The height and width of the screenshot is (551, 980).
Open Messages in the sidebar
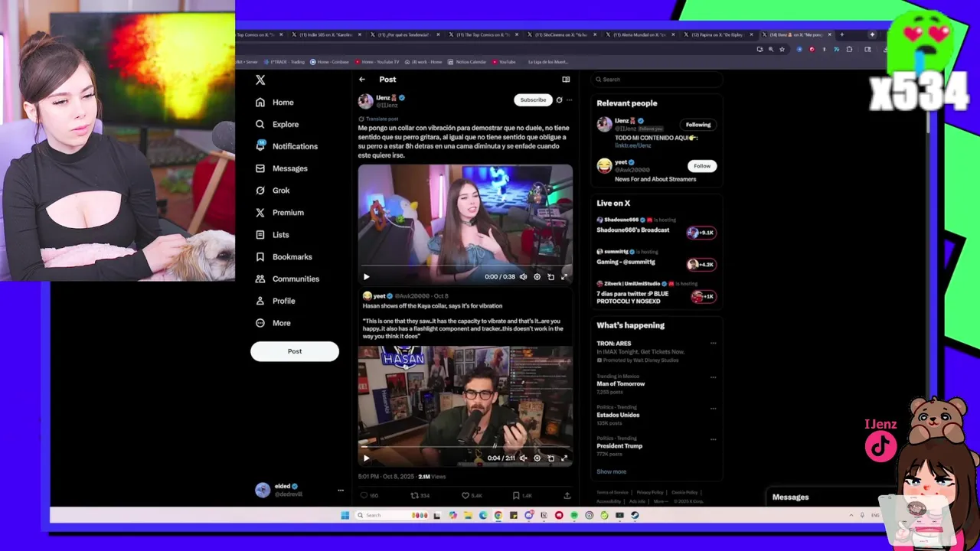click(281, 168)
